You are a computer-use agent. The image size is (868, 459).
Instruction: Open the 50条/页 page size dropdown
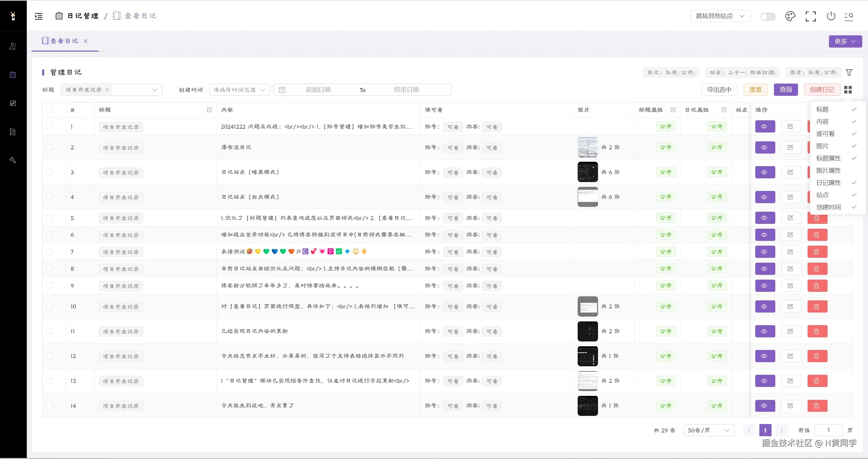coord(709,430)
